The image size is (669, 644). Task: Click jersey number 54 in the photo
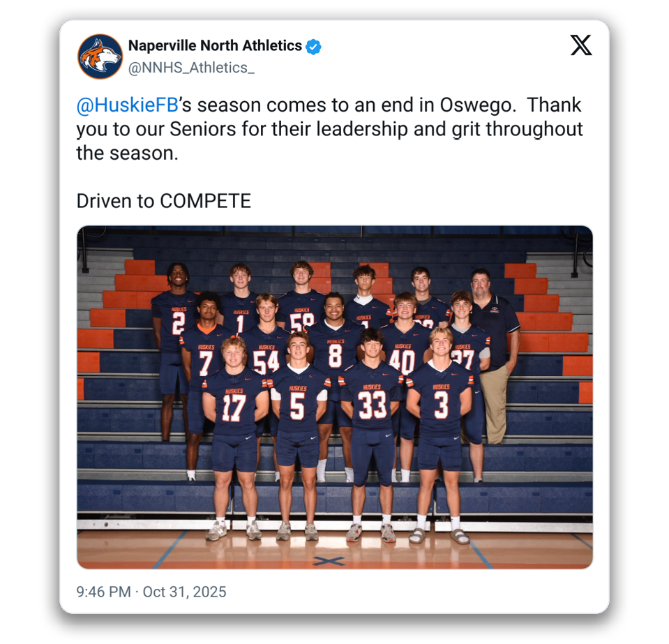[266, 362]
